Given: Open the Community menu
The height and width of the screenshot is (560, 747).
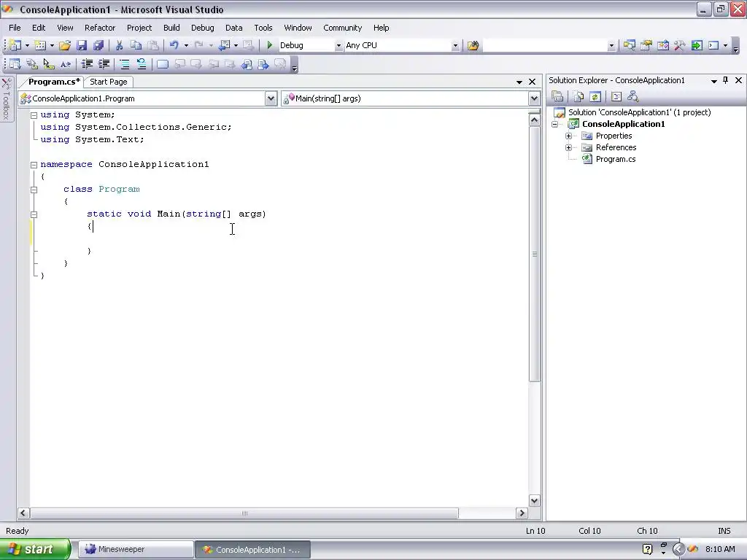Looking at the screenshot, I should coord(343,28).
